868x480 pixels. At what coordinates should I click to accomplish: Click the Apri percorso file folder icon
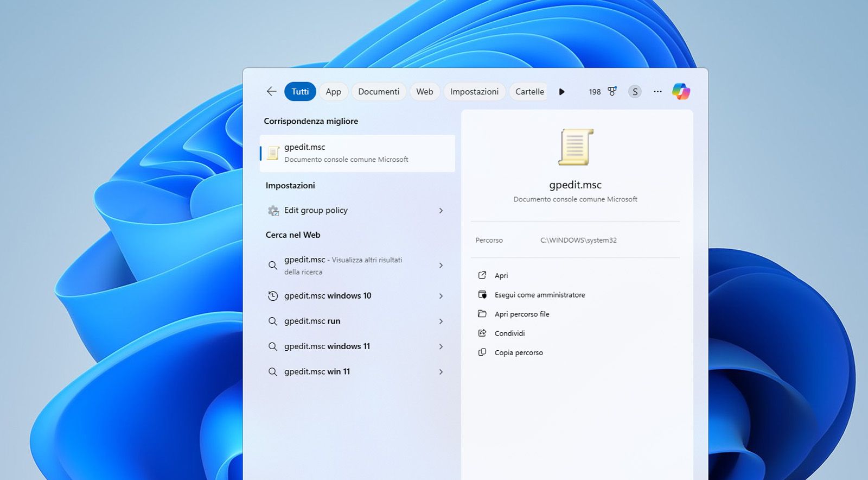click(x=482, y=314)
